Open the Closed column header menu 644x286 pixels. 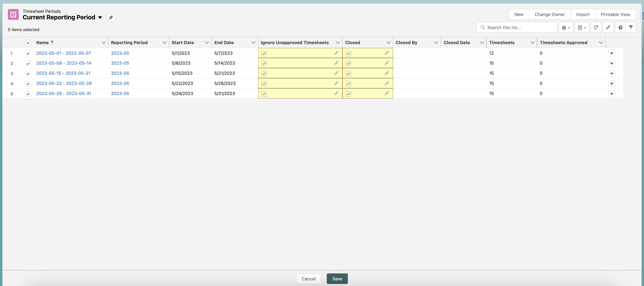pos(389,42)
